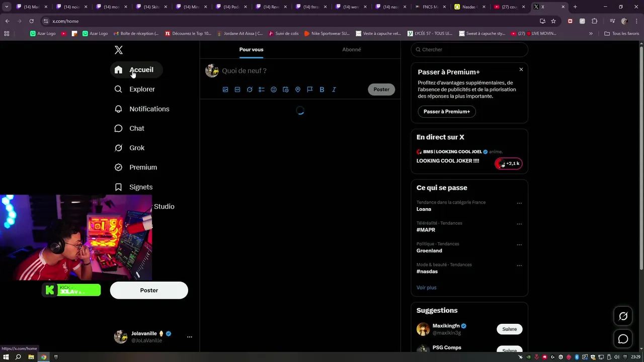The image size is (644, 362).
Task: Open the #nasdas trend
Action: pos(427,271)
